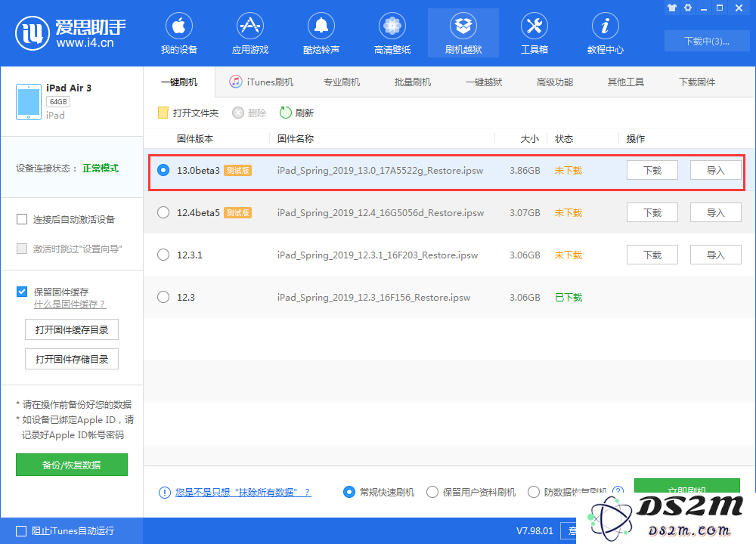
Task: Open 下载中(3)... downloads button
Action: pos(707,41)
